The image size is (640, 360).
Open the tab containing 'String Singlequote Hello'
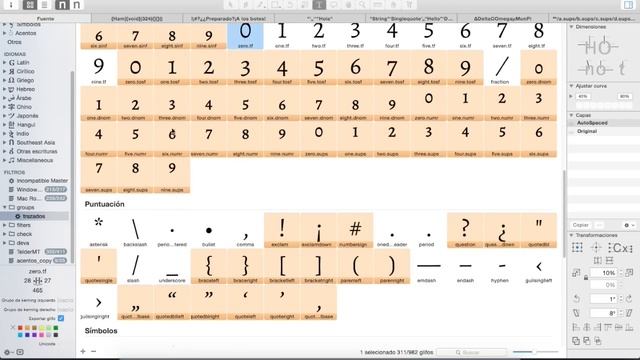click(411, 18)
